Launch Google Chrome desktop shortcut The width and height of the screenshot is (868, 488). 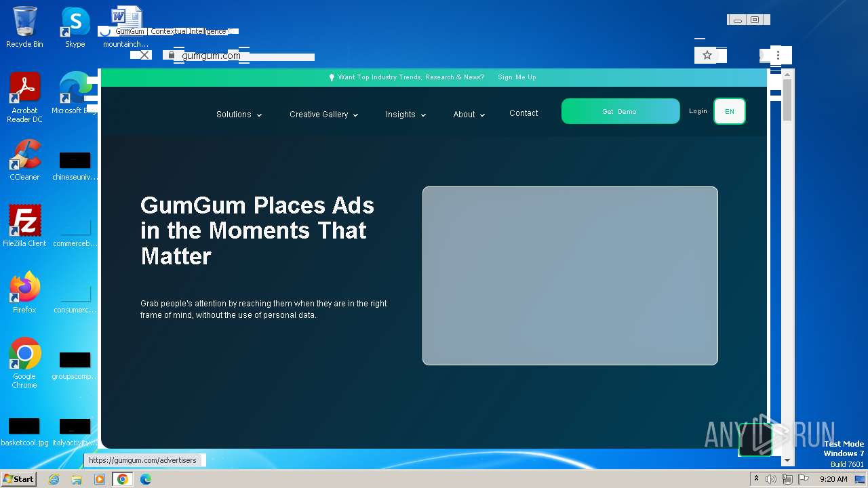[x=24, y=363]
